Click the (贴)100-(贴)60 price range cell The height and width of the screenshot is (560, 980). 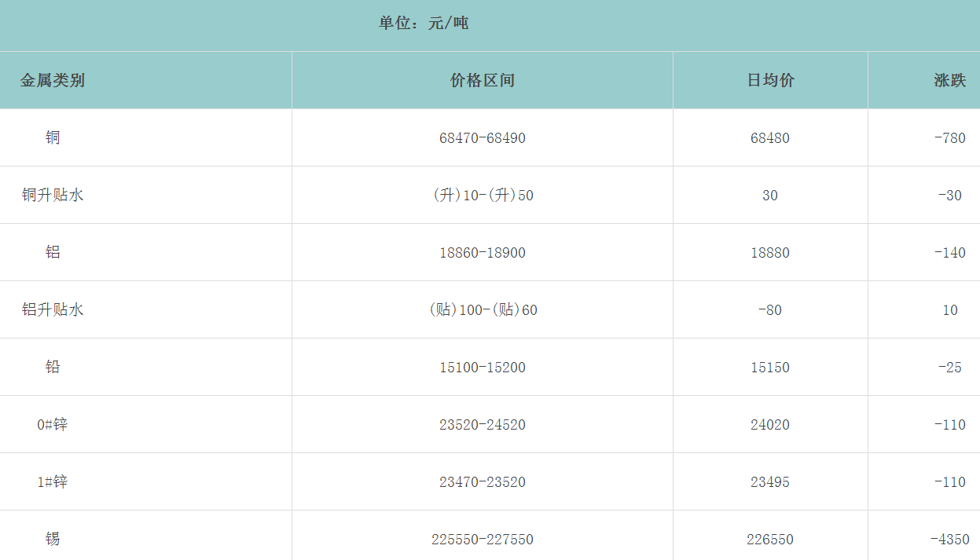(x=483, y=310)
